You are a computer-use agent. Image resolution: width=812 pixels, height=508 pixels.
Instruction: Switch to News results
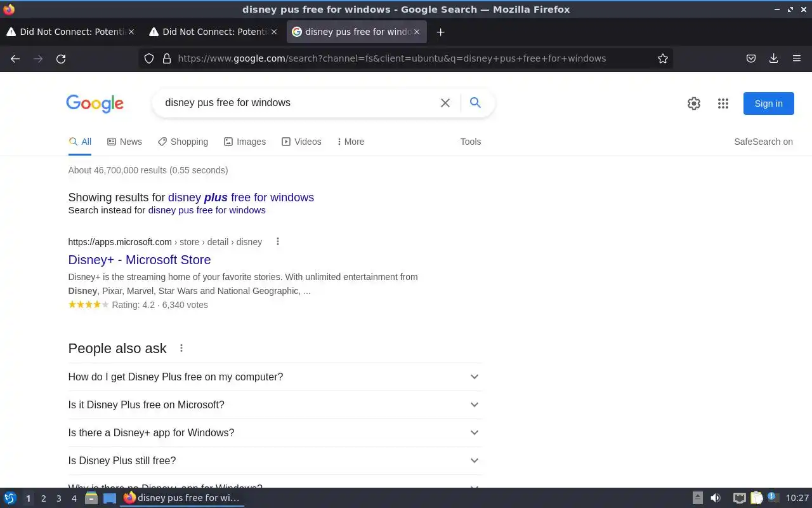pos(124,142)
